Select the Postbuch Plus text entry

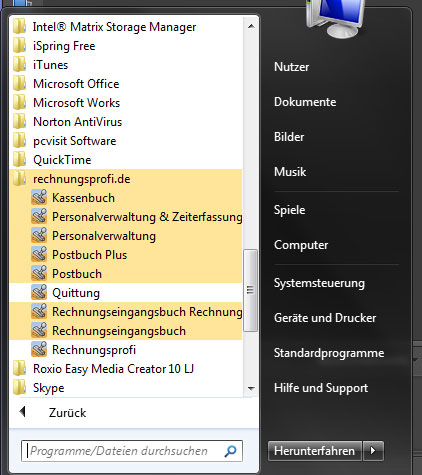(x=90, y=255)
